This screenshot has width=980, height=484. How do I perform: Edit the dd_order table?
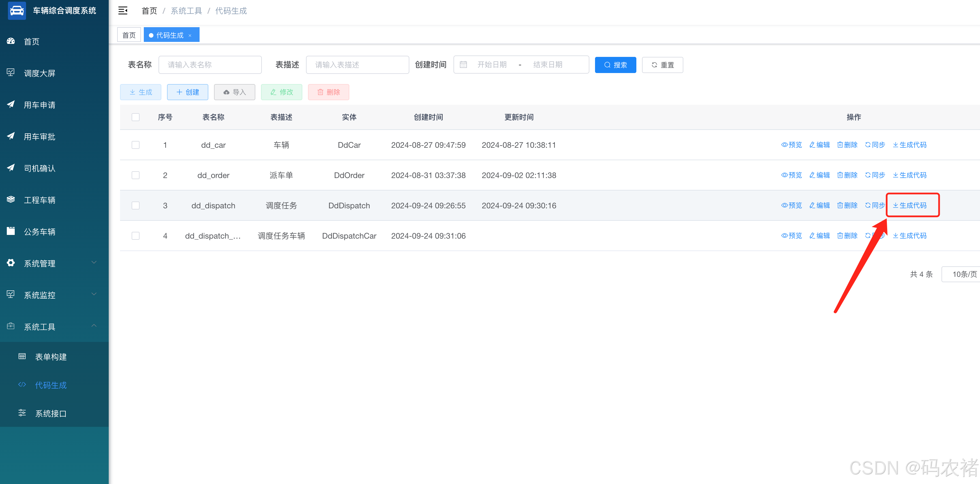pos(819,175)
